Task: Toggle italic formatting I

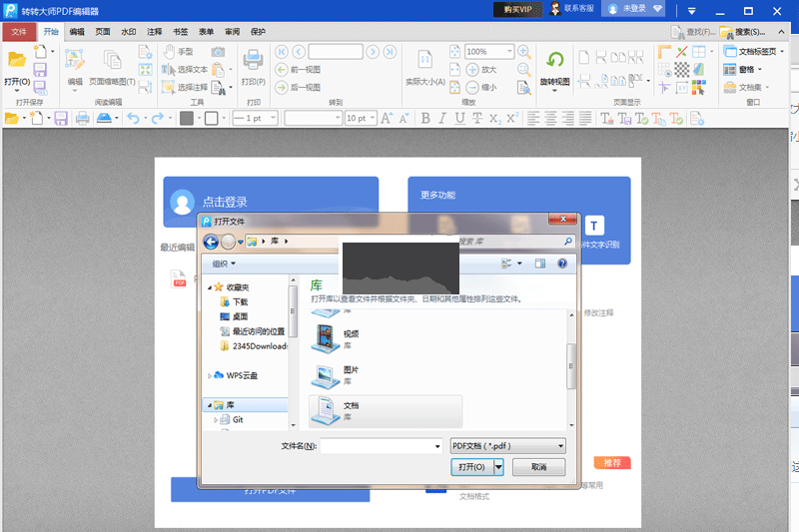Action: point(442,119)
